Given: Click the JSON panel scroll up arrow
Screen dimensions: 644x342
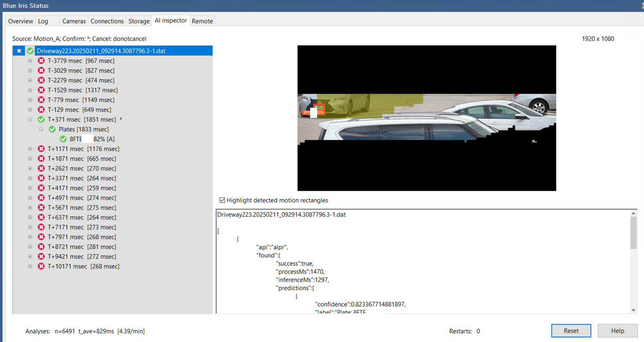Looking at the screenshot, I should [x=633, y=213].
